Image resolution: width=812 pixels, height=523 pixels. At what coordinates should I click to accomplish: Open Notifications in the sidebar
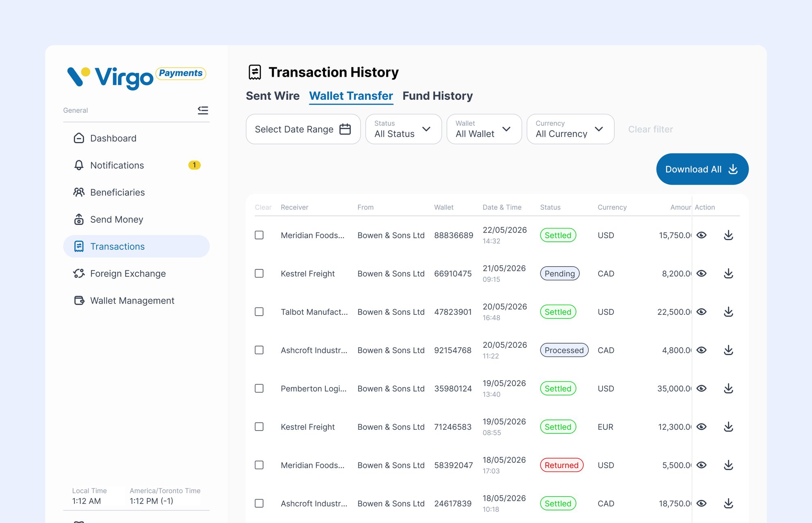click(136, 165)
